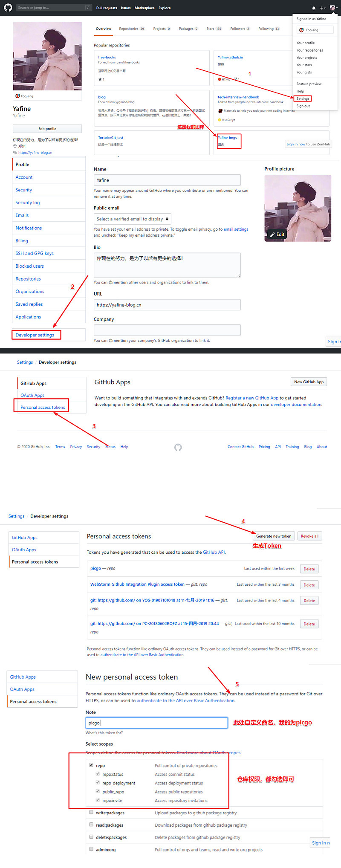Choose Your repositories from user menu

310,50
